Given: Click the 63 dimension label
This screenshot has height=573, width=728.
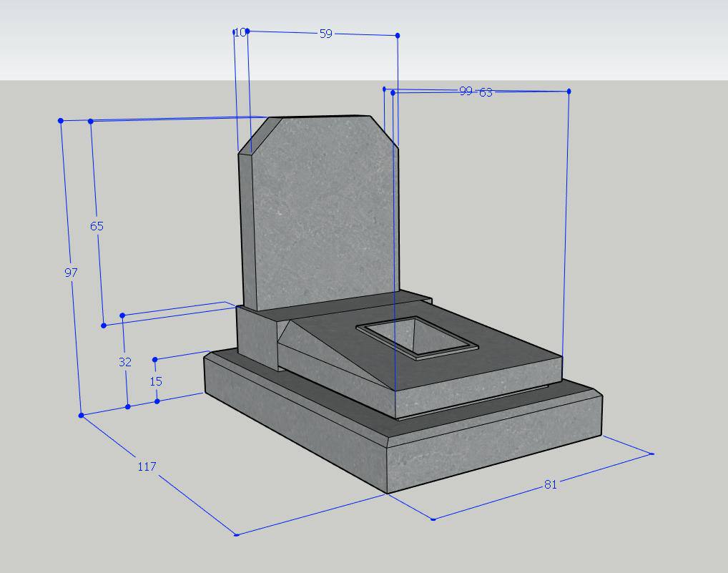Looking at the screenshot, I should tap(486, 92).
